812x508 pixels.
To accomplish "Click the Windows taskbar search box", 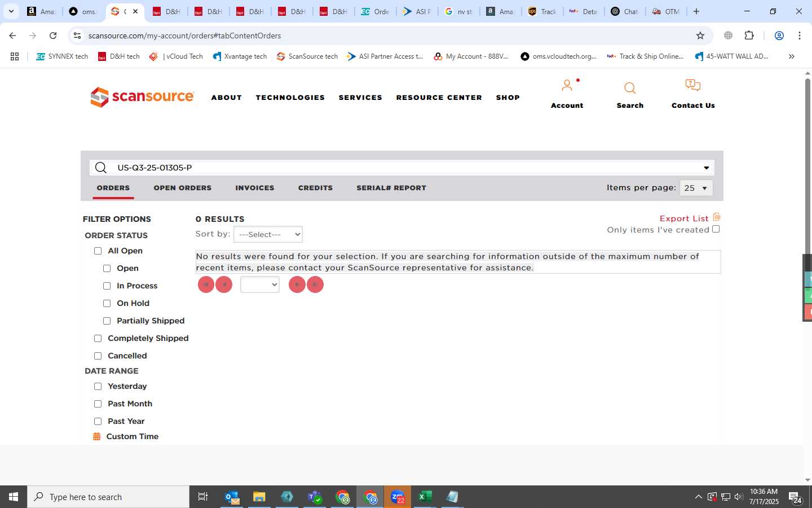I will 108,497.
